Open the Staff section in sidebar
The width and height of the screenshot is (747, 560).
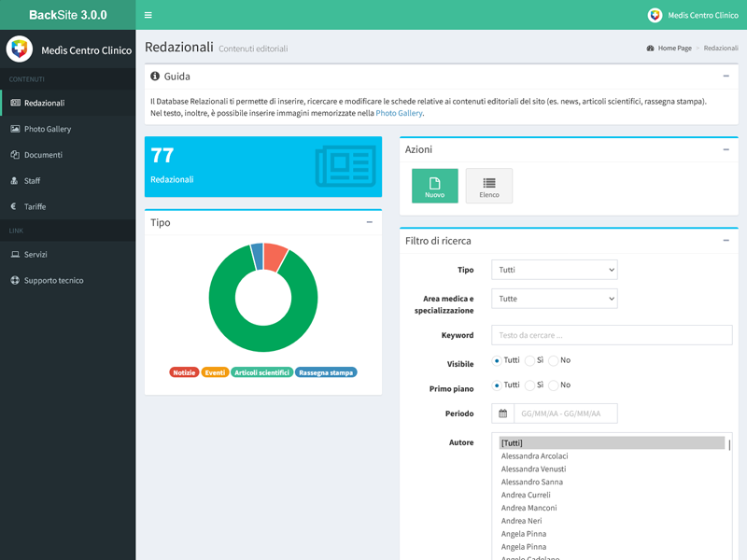pos(67,180)
